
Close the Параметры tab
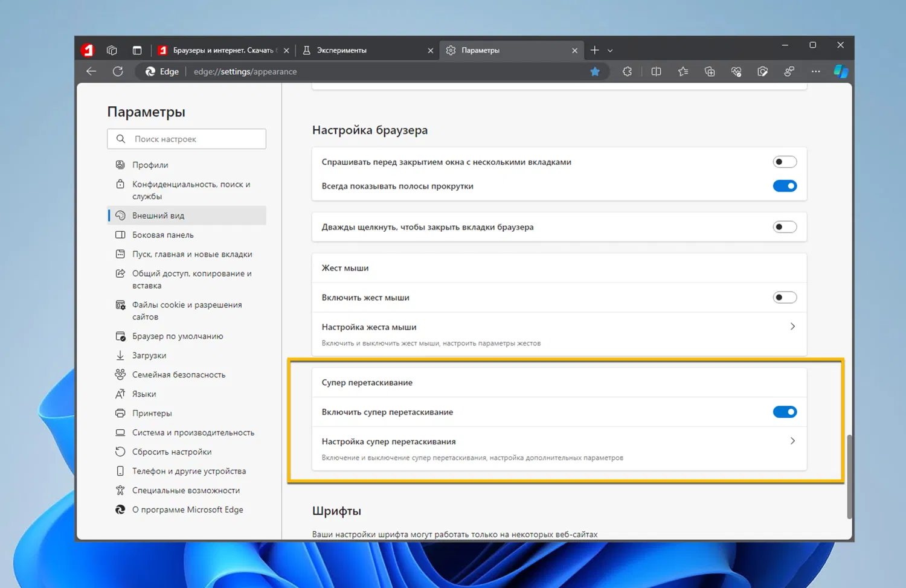pos(574,51)
